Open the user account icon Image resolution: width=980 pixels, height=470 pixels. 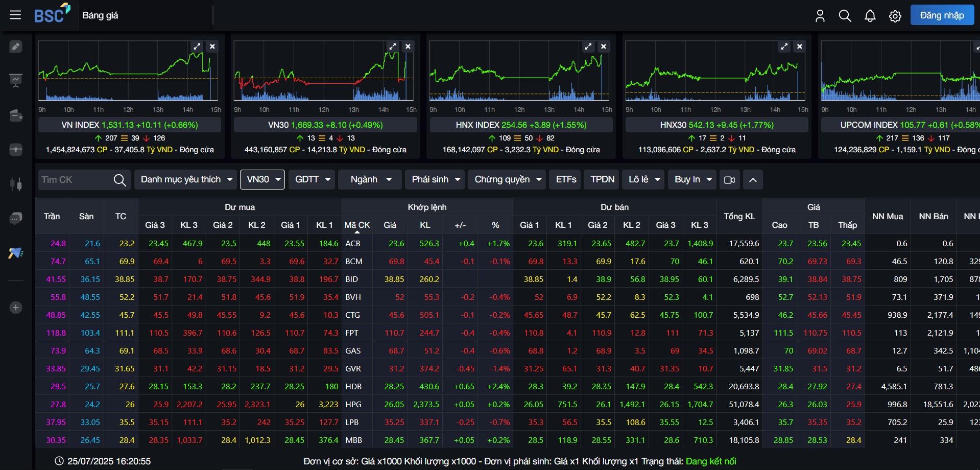point(820,16)
